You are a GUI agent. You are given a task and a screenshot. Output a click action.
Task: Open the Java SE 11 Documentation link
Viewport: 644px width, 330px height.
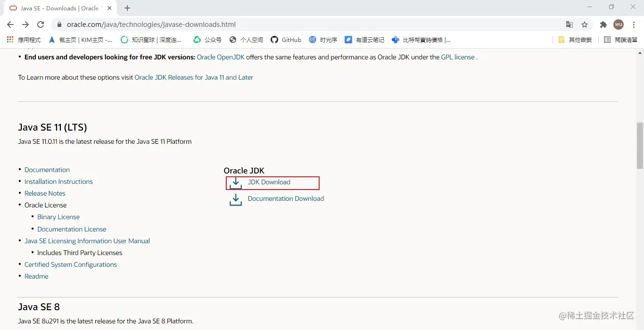(47, 170)
